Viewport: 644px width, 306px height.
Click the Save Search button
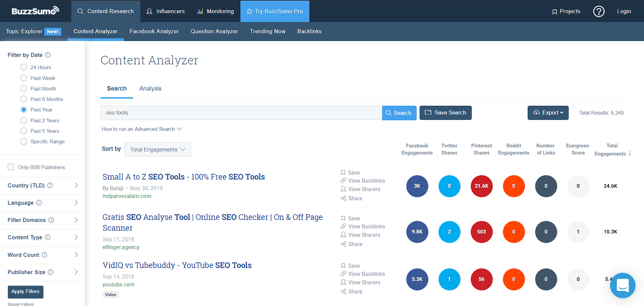(446, 113)
